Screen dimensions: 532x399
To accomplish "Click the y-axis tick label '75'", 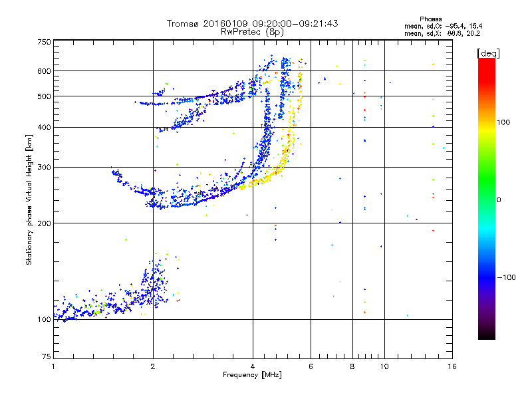I will (47, 356).
